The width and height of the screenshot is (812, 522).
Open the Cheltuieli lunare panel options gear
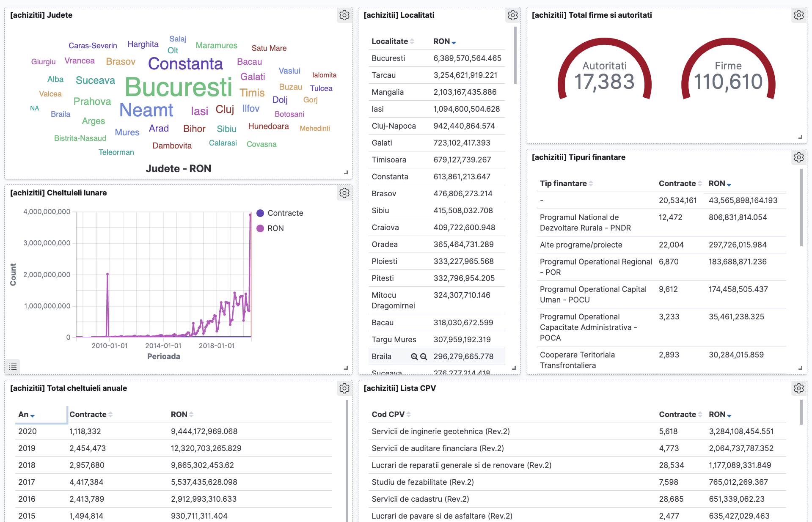344,193
